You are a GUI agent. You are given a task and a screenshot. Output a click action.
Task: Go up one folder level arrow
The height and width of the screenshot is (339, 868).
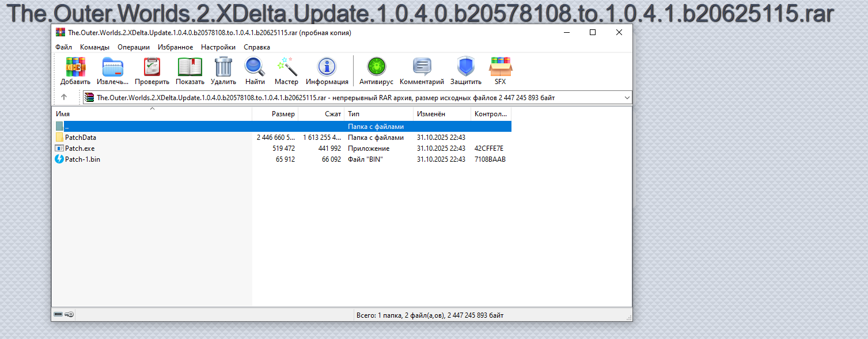pos(64,97)
